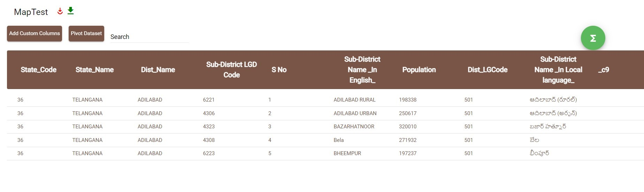Click the S No column header
This screenshot has height=192, width=644.
(279, 70)
